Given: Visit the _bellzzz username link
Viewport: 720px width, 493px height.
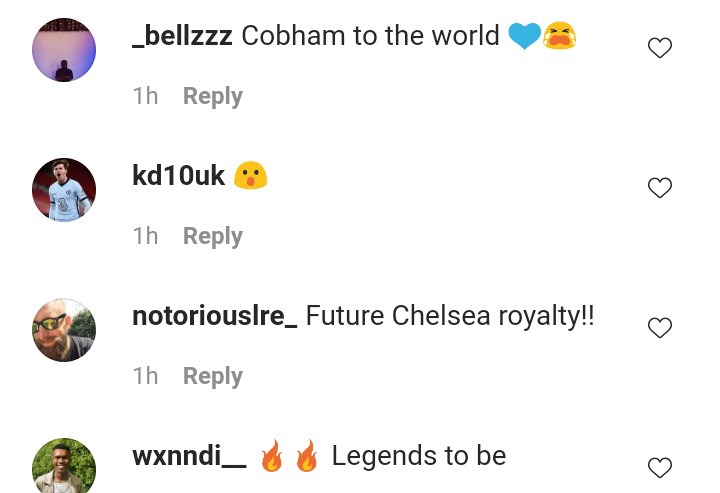Looking at the screenshot, I should [x=182, y=36].
